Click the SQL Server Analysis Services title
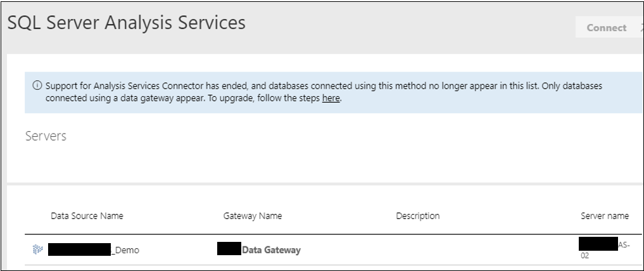This screenshot has width=644, height=271. [x=127, y=23]
